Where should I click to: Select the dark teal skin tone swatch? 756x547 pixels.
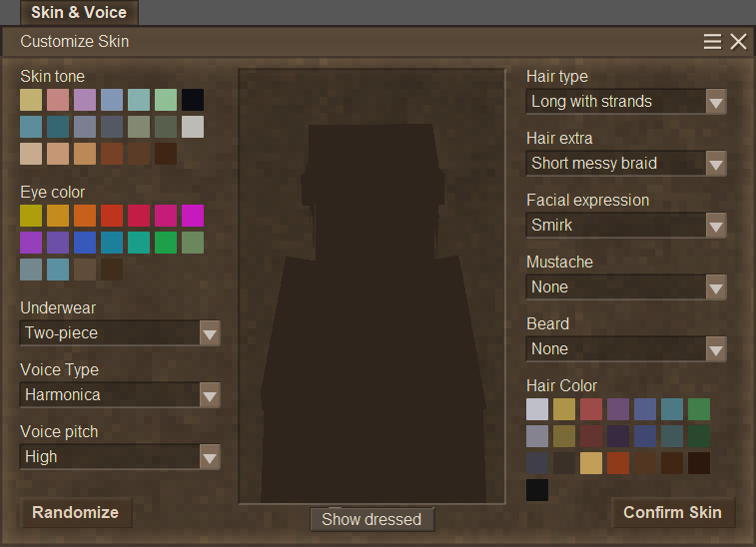[x=58, y=127]
